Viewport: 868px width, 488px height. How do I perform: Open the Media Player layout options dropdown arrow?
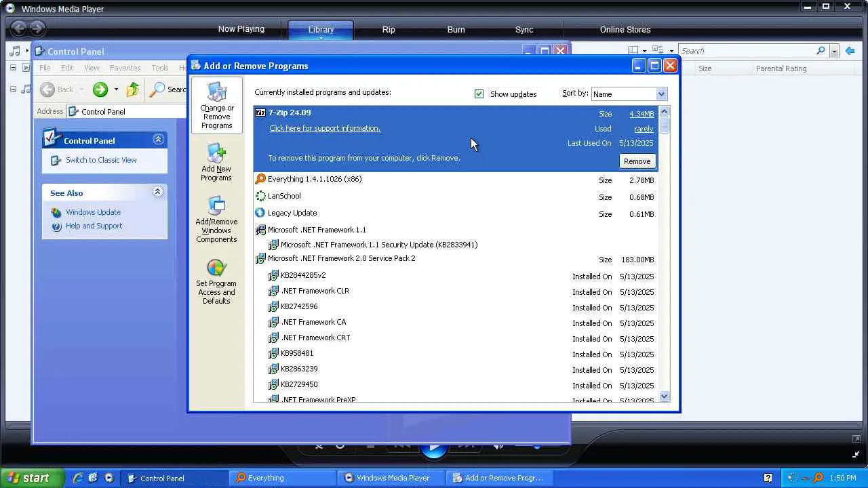[644, 51]
